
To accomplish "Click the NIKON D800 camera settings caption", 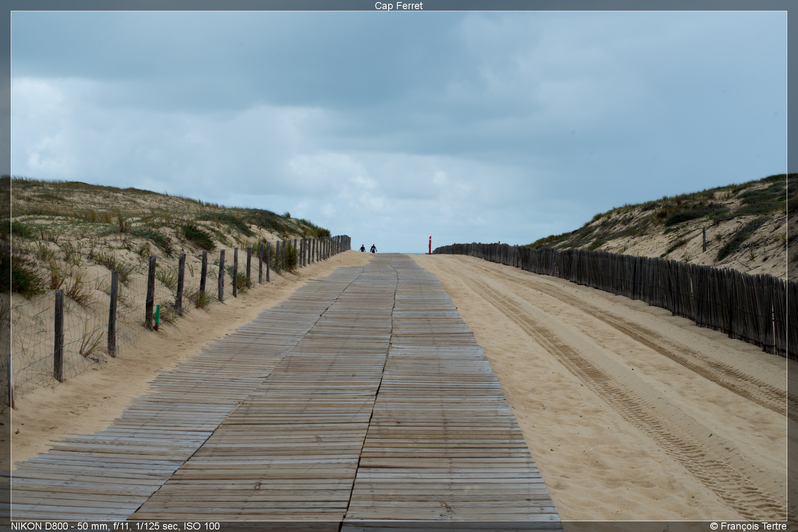I will (x=115, y=526).
